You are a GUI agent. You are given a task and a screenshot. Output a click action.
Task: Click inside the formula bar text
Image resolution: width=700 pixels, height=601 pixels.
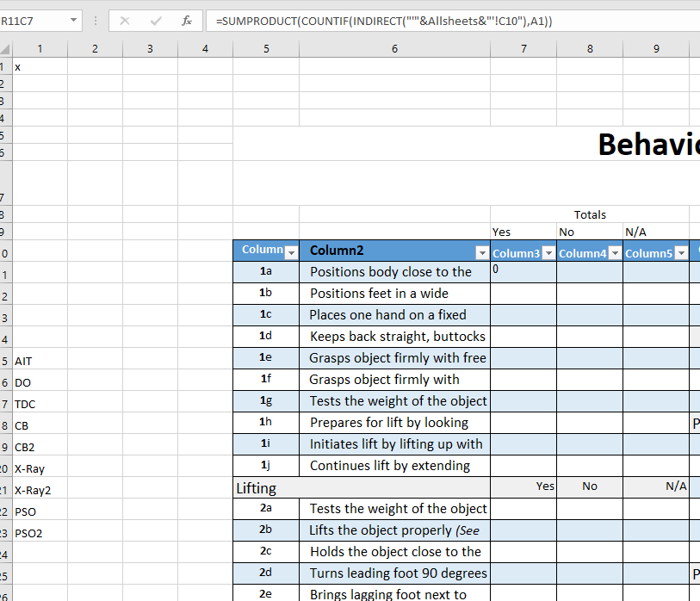384,21
